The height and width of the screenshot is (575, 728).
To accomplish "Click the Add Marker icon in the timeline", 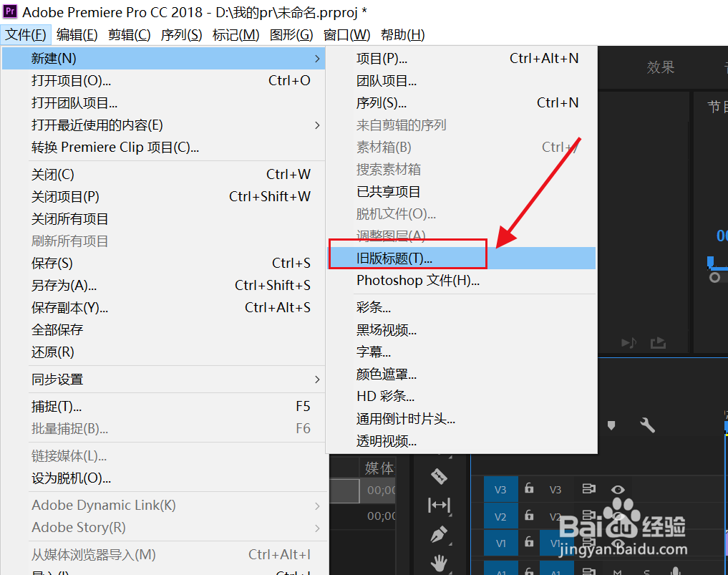I will tap(611, 425).
